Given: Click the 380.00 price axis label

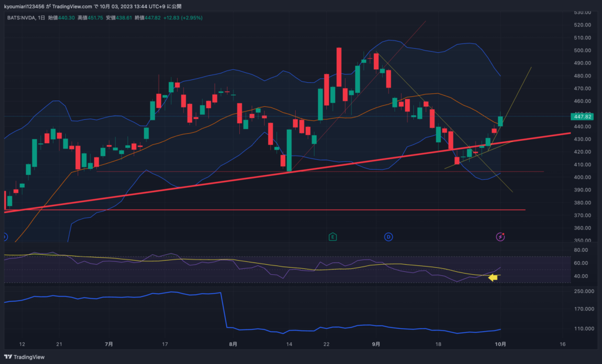Looking at the screenshot, I should pos(583,203).
